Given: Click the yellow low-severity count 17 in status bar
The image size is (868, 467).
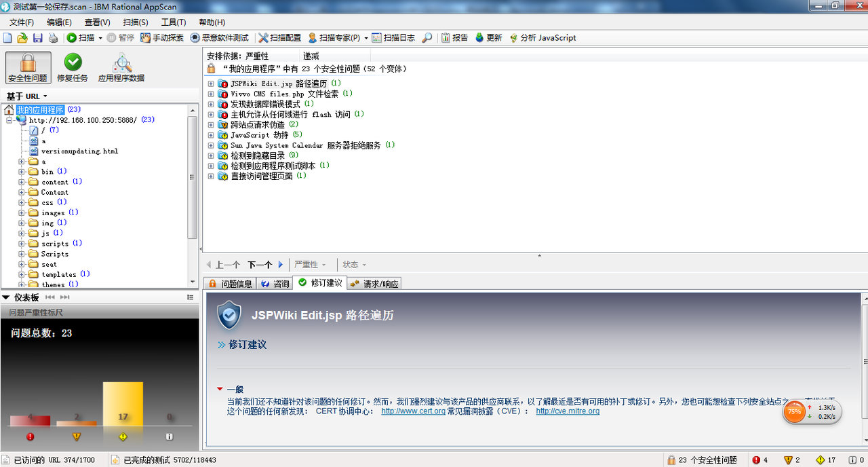Looking at the screenshot, I should coord(825,460).
